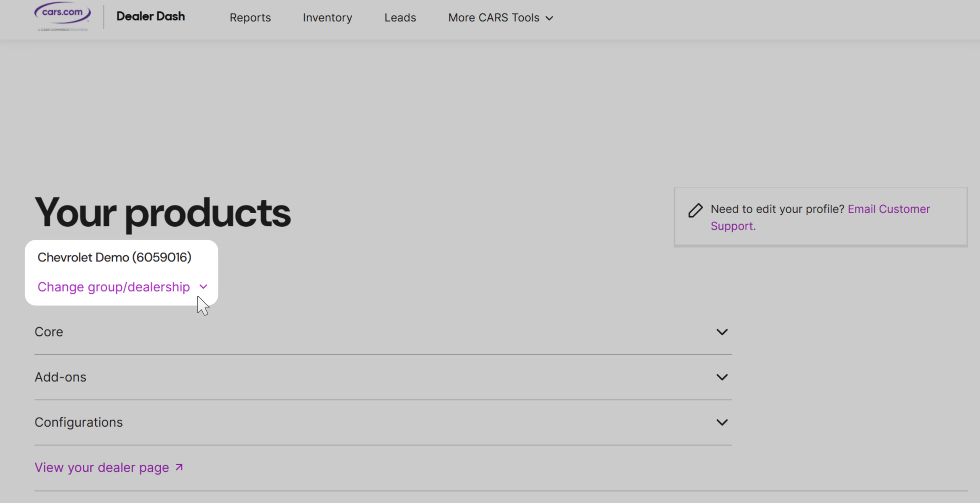Expand the Configurations section

[383, 422]
